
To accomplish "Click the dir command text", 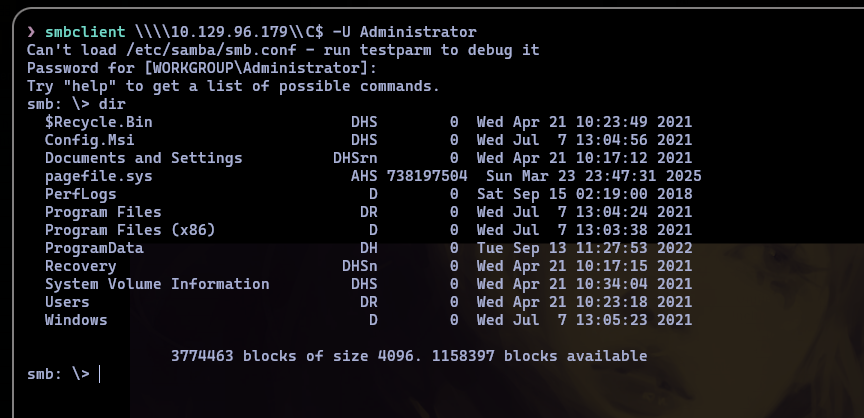I will [x=112, y=104].
